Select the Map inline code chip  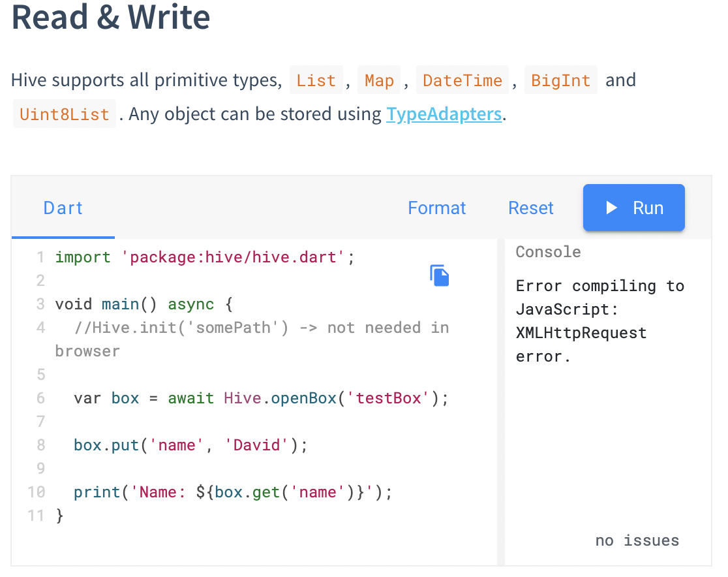tap(379, 80)
